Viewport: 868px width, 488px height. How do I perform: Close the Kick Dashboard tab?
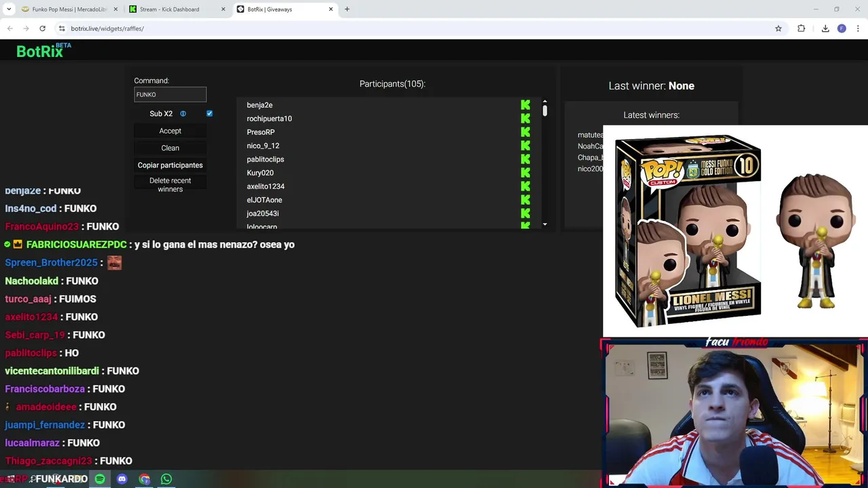[223, 9]
